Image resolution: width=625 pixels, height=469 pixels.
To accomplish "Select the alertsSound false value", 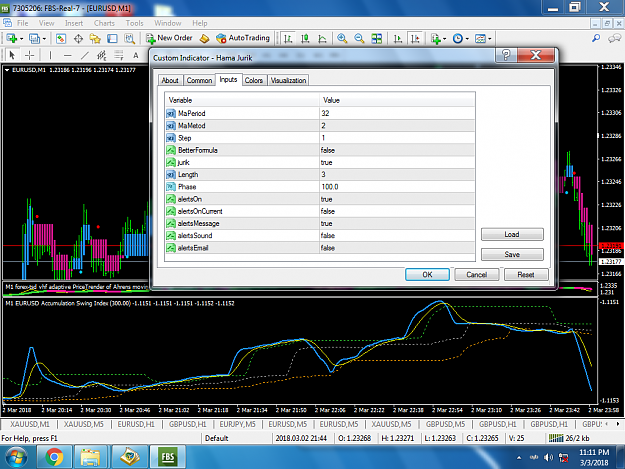I will [x=397, y=235].
